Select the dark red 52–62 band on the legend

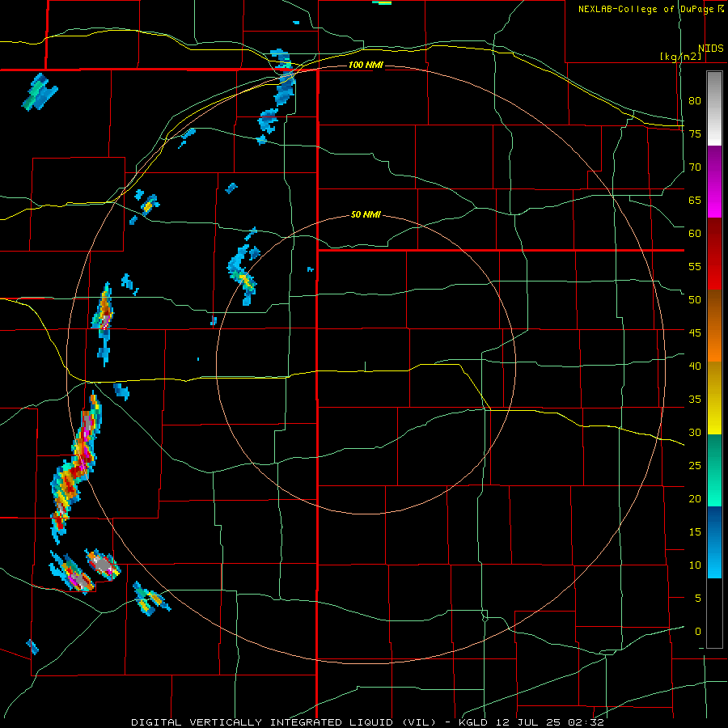714,254
